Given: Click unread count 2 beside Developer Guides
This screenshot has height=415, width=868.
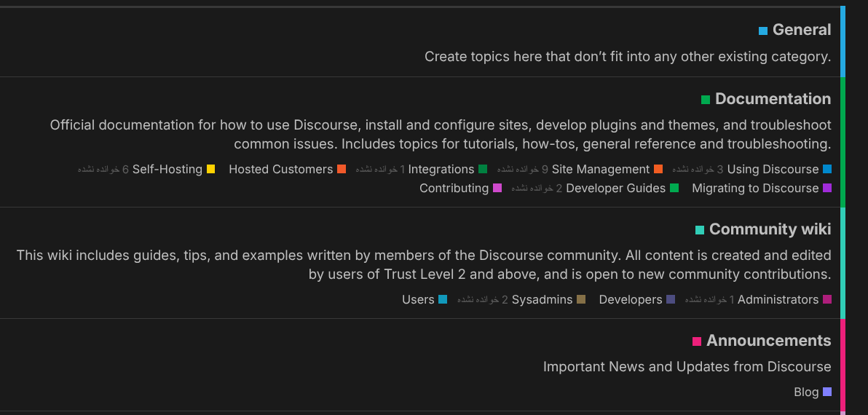Looking at the screenshot, I should pos(537,188).
